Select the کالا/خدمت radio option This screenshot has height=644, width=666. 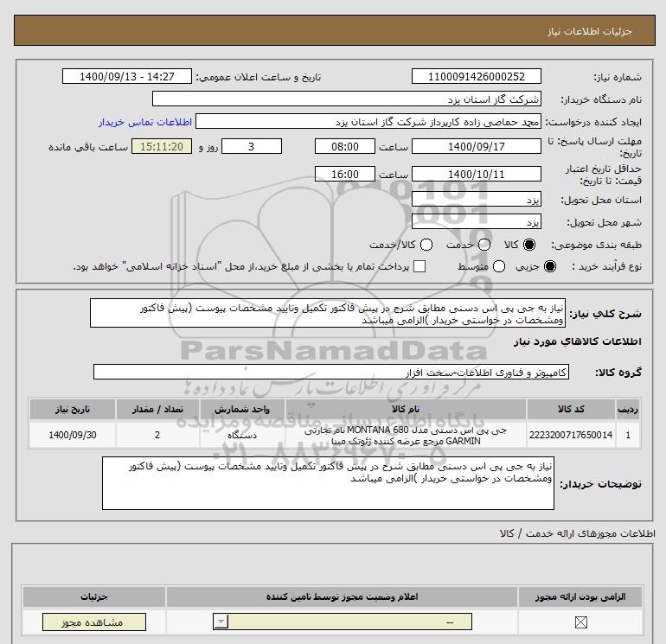(426, 245)
